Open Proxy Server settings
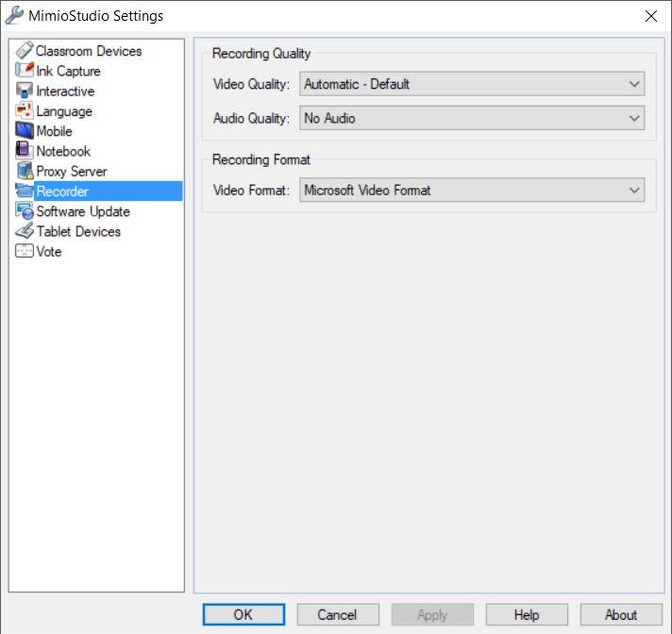This screenshot has width=672, height=634. click(x=72, y=172)
